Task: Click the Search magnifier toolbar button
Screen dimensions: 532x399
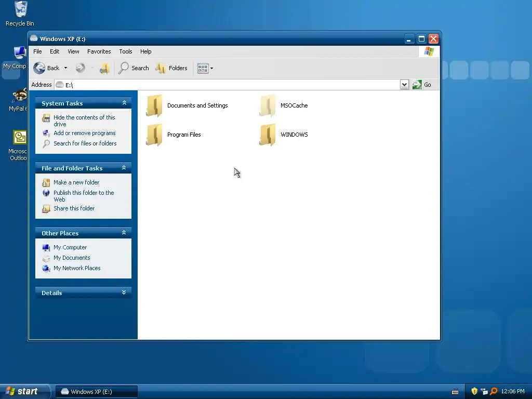Action: [134, 68]
